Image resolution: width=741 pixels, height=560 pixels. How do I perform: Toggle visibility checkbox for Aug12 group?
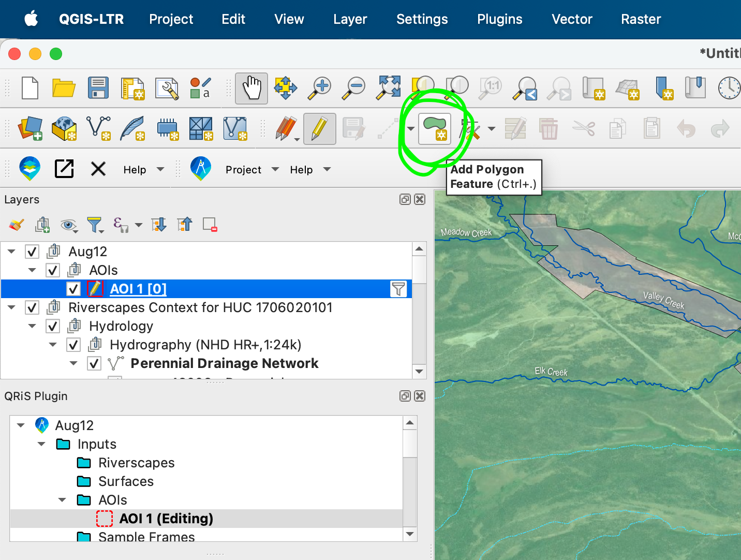pyautogui.click(x=32, y=252)
